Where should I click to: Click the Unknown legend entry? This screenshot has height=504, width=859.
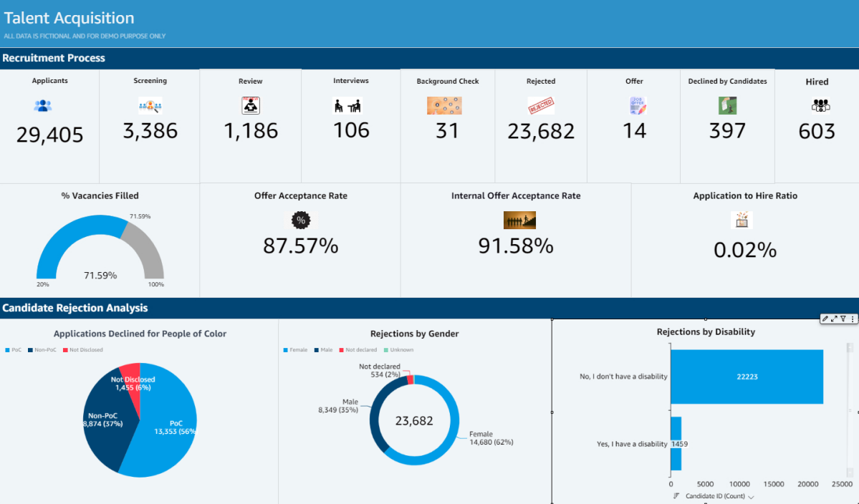pos(398,349)
